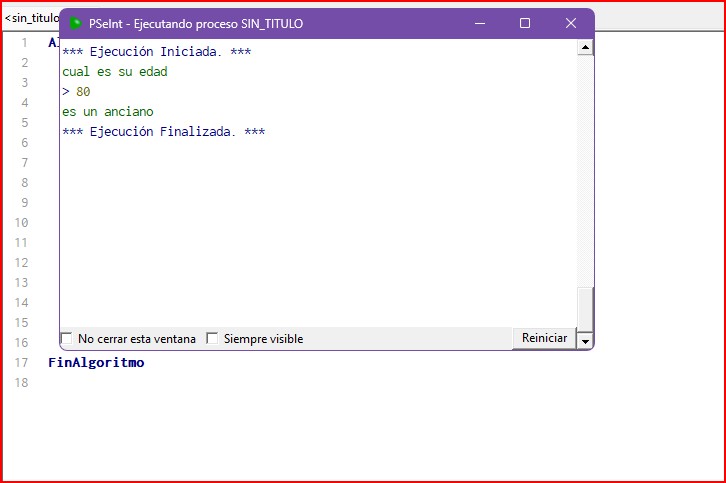This screenshot has width=726, height=483.
Task: Select line number 18 in the editor
Action: pyautogui.click(x=23, y=383)
